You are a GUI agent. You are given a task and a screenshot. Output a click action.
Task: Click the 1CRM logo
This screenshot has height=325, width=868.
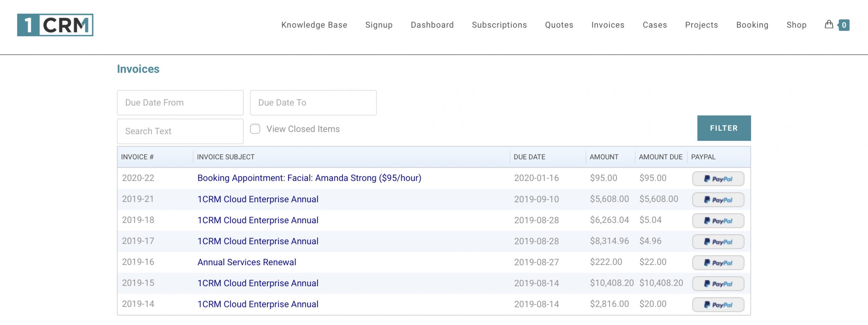[x=54, y=25]
